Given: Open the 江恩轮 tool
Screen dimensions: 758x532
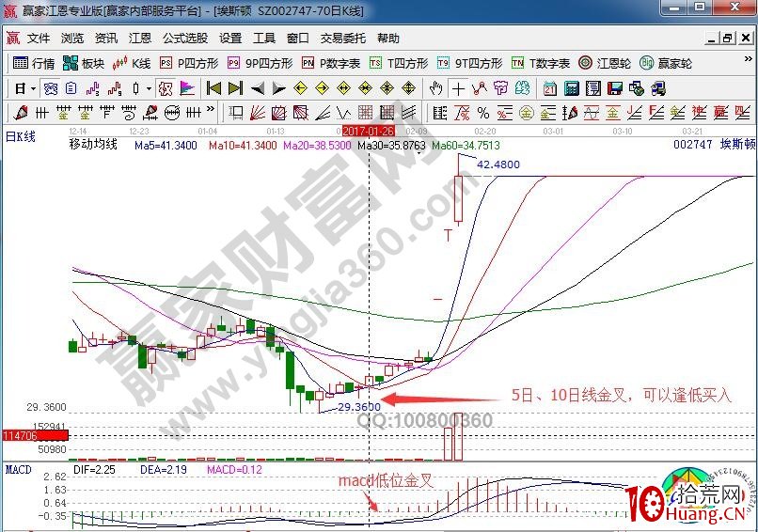Looking at the screenshot, I should (x=606, y=63).
